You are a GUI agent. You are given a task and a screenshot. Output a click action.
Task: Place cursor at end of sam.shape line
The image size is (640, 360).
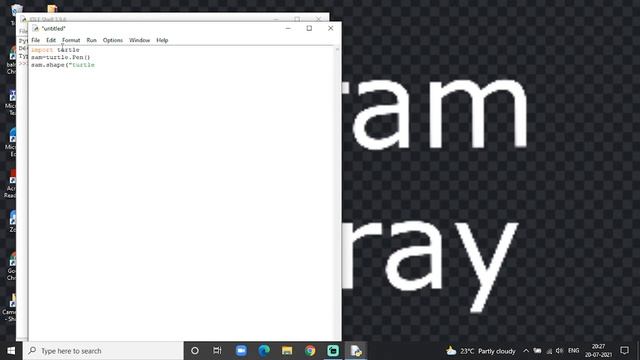coord(95,65)
